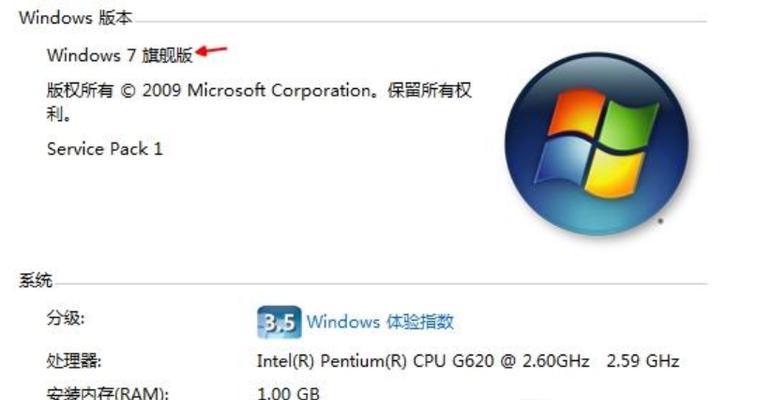Screen dimensions: 772x400
Task: Select the Windows 7 旗舰版 text
Action: pyautogui.click(x=120, y=55)
